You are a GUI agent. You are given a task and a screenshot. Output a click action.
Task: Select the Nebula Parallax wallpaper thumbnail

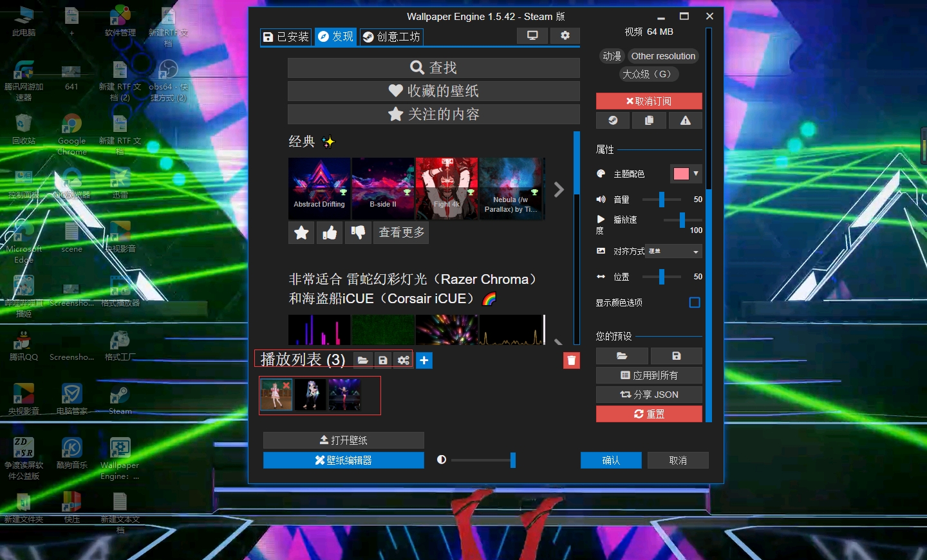click(512, 189)
